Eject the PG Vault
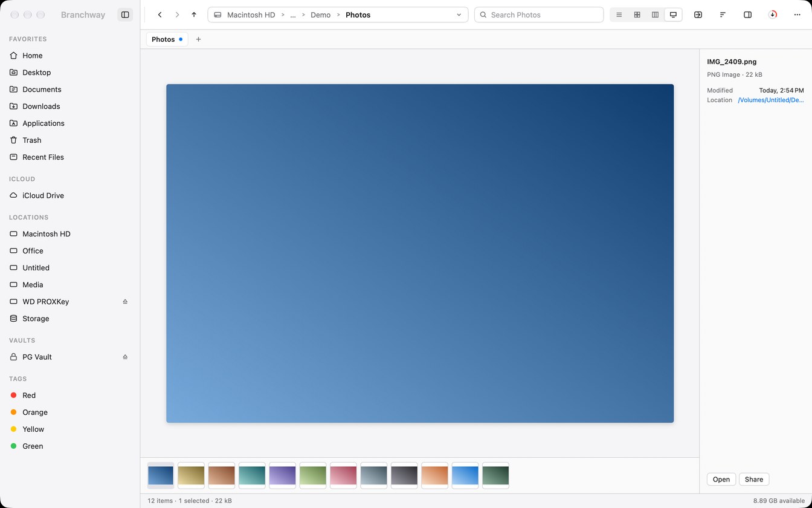 click(125, 357)
